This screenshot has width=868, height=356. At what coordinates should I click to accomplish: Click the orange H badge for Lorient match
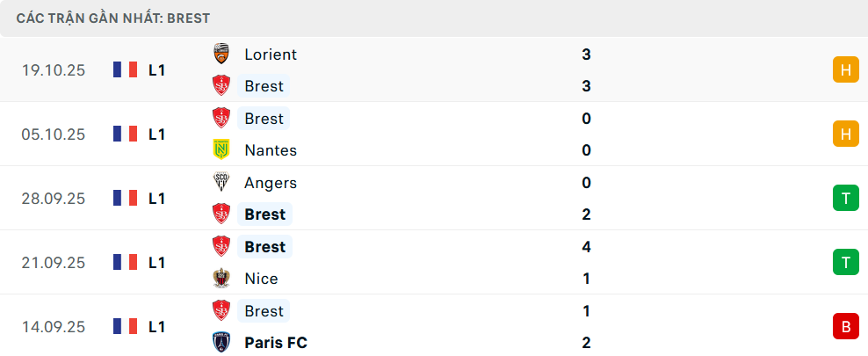[845, 70]
